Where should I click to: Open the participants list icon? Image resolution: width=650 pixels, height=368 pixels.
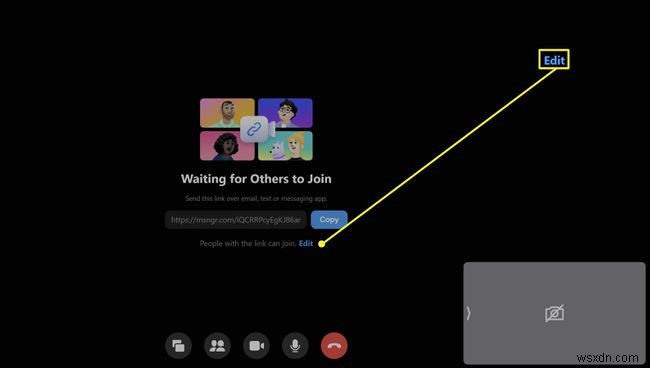click(x=217, y=345)
